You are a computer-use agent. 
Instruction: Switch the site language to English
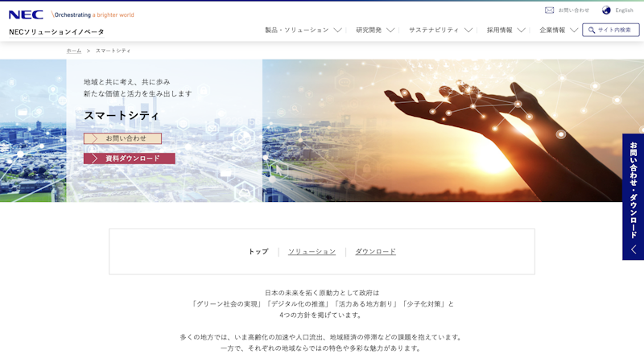coord(624,10)
